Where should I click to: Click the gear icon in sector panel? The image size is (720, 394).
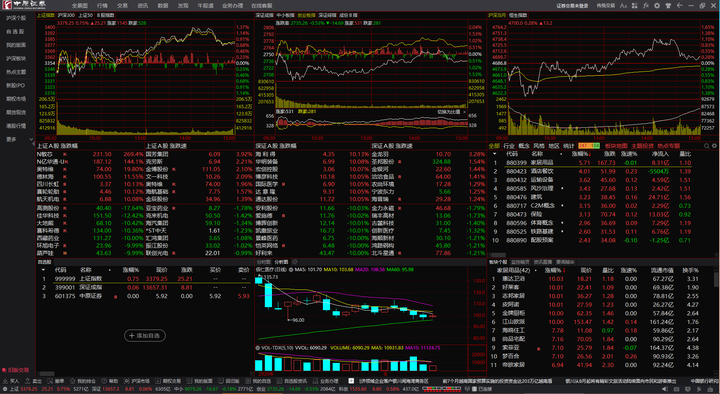click(714, 146)
